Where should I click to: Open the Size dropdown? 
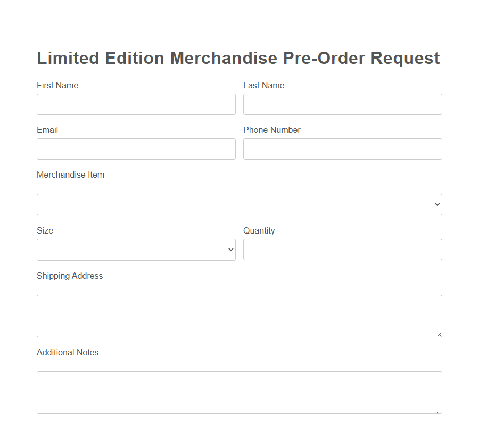136,250
